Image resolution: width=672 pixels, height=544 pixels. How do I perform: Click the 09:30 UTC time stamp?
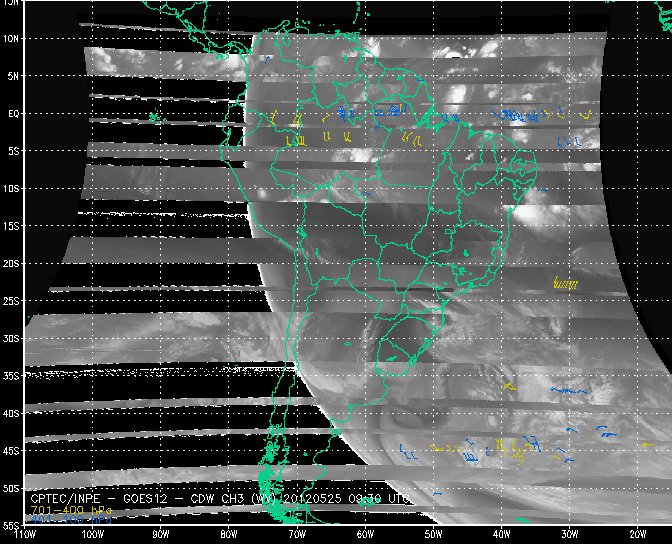point(380,499)
